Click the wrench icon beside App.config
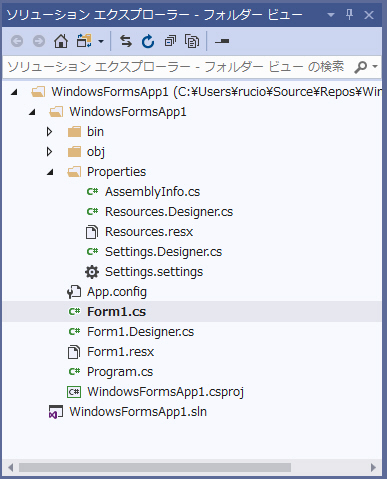This screenshot has width=387, height=479. coord(74,292)
